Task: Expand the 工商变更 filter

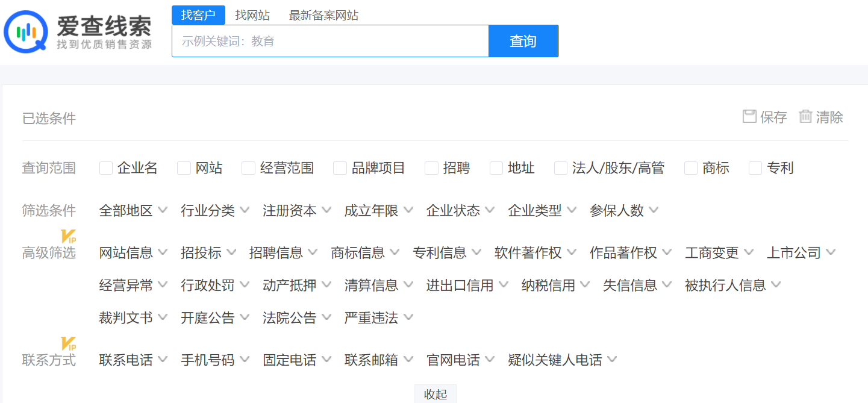Action: [720, 252]
